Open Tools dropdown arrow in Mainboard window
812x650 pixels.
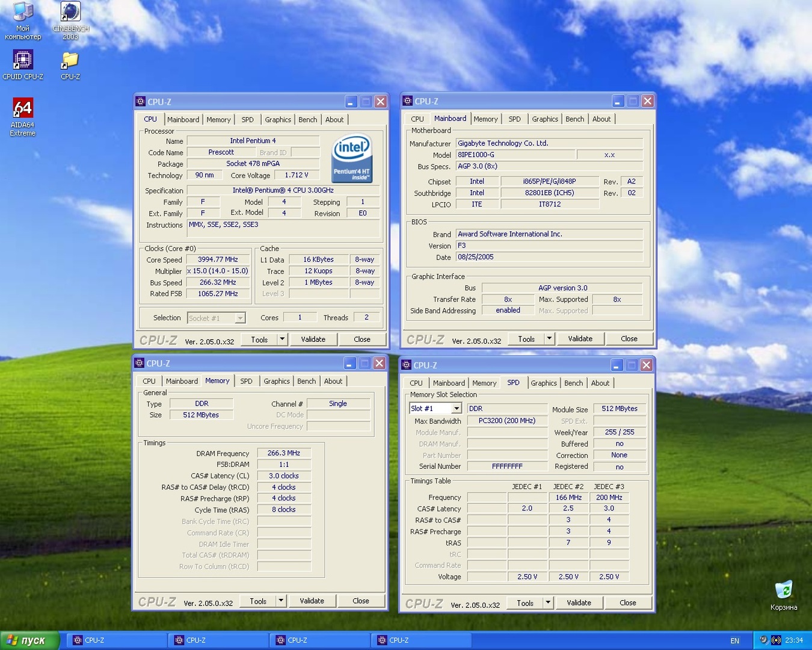(549, 339)
